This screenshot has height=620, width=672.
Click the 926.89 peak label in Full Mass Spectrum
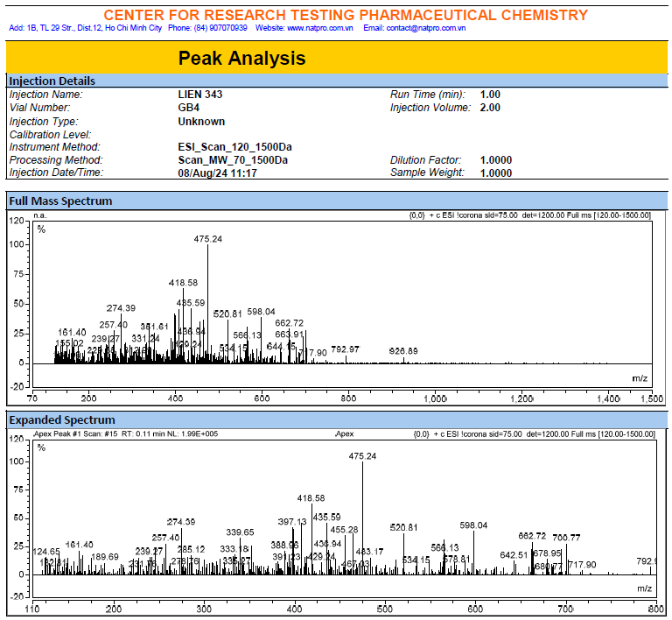pyautogui.click(x=403, y=350)
